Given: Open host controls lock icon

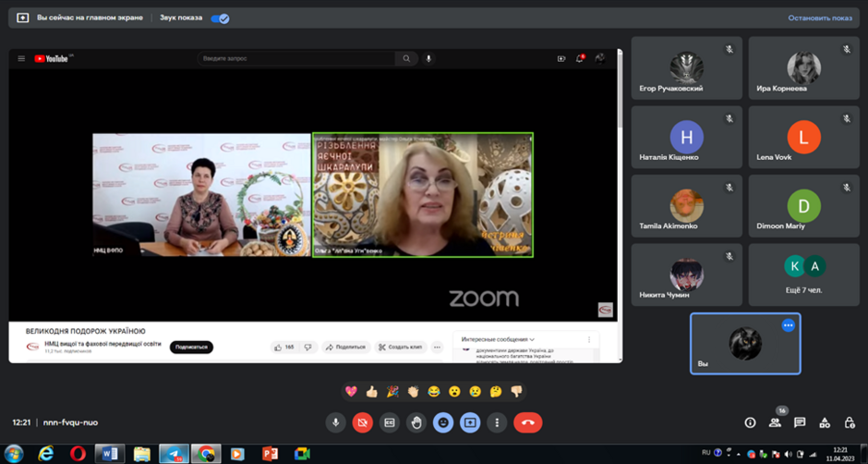Looking at the screenshot, I should coord(850,423).
